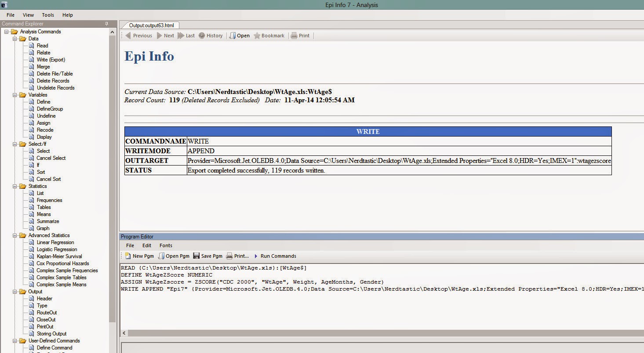Open the History clock icon

[x=202, y=36]
